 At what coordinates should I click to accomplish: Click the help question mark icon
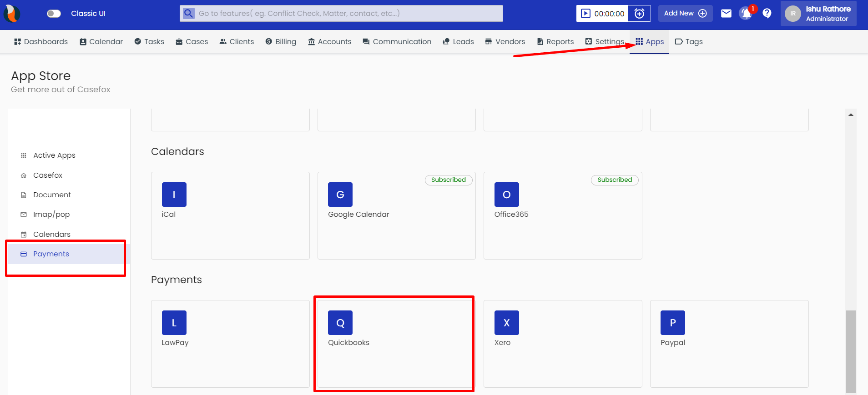click(x=767, y=14)
